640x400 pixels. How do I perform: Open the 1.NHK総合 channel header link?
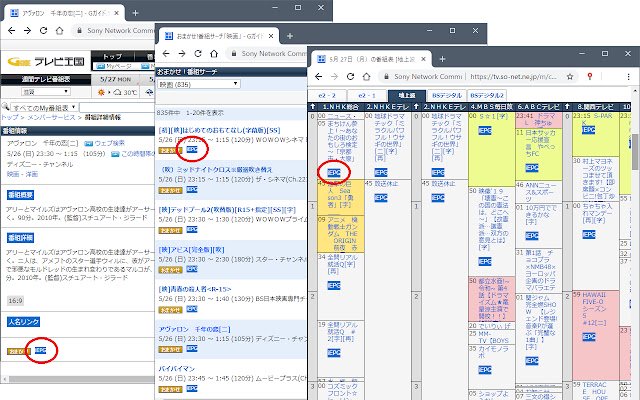tap(341, 107)
